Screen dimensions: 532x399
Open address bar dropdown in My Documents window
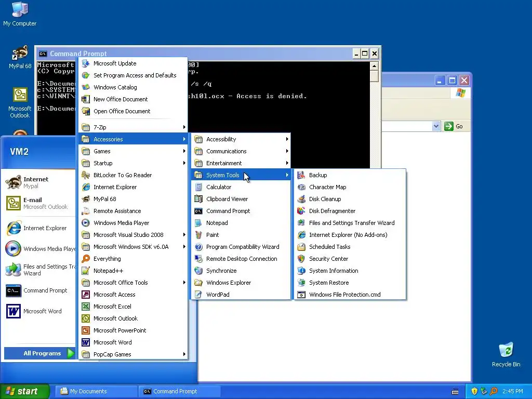coord(436,126)
